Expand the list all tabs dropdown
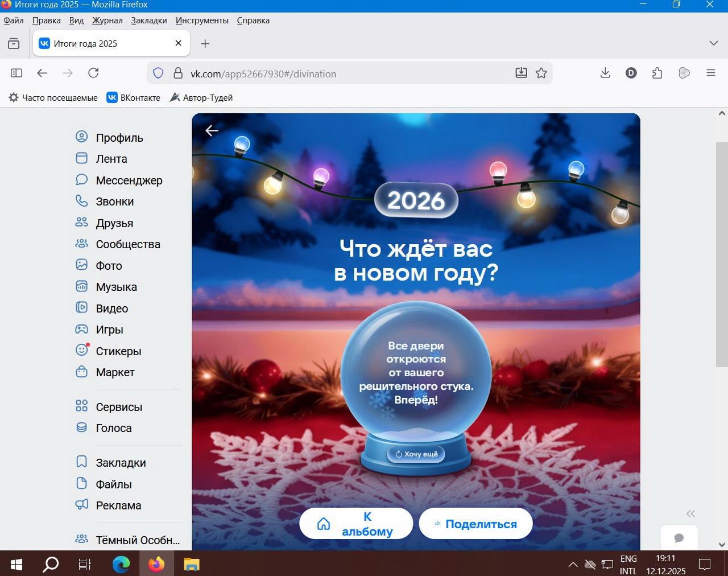The width and height of the screenshot is (728, 576). click(x=713, y=43)
